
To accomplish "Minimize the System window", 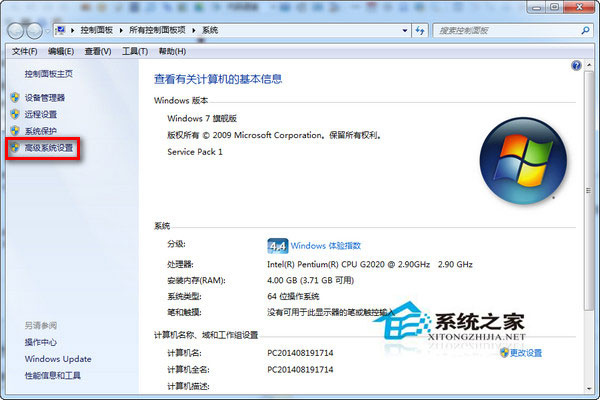I will point(536,7).
